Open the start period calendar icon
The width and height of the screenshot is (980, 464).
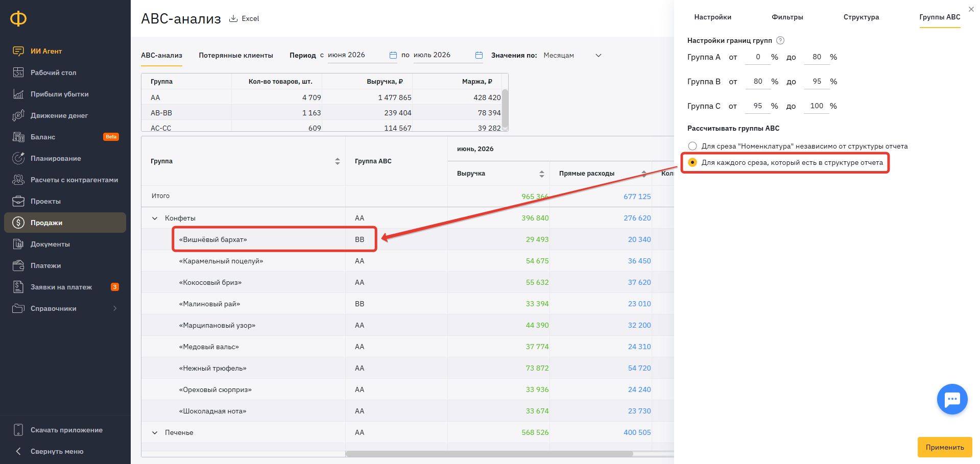(x=393, y=55)
